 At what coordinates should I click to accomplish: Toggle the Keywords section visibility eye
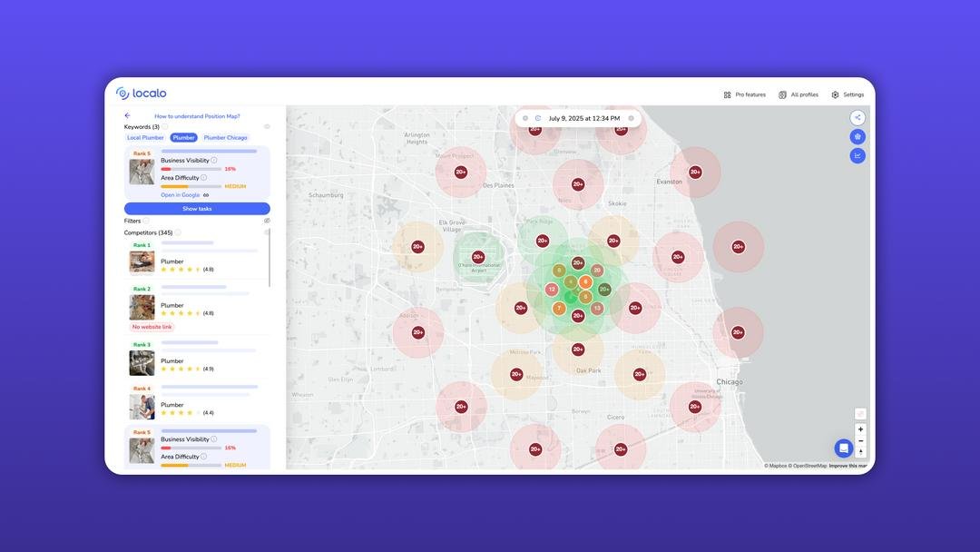tap(267, 127)
